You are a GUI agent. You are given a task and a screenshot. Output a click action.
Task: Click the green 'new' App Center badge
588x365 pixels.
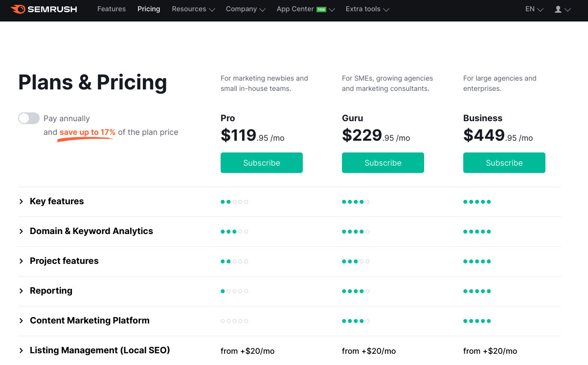pyautogui.click(x=321, y=9)
